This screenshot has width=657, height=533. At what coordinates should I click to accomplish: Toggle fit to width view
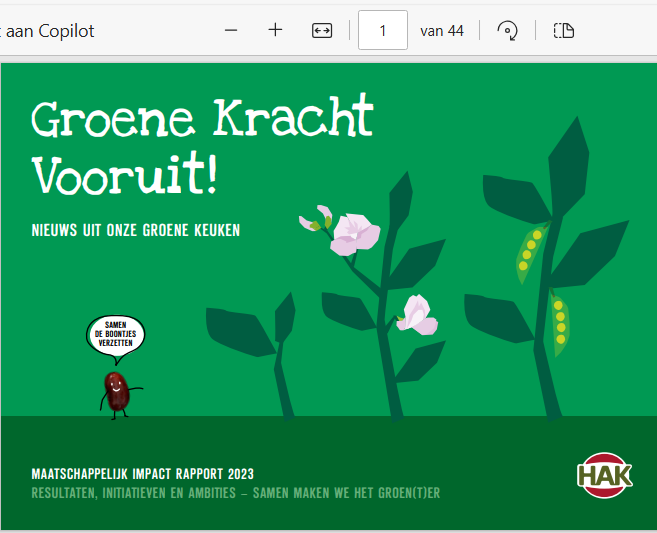point(322,31)
